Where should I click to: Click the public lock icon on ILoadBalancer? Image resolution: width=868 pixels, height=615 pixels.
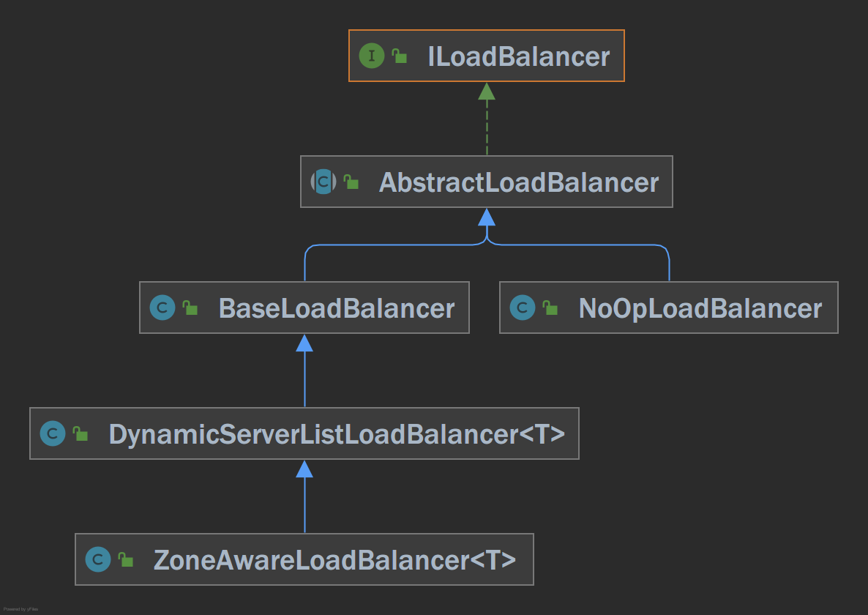coord(400,56)
